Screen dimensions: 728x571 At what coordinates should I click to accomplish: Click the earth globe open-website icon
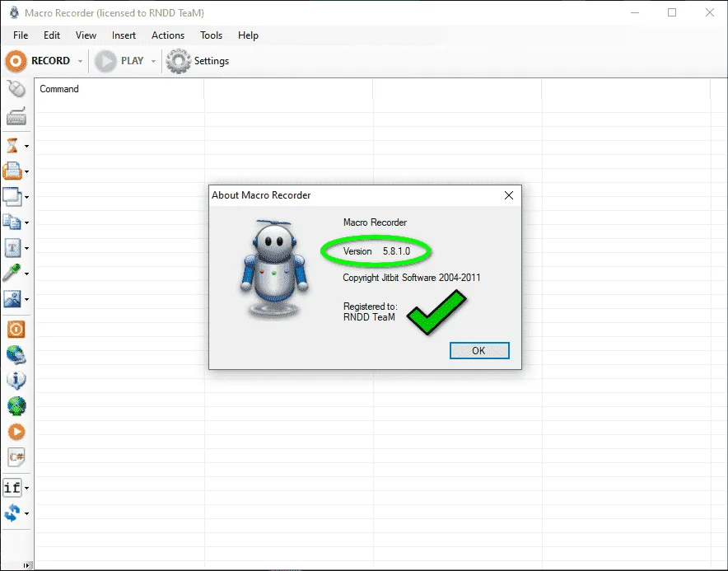16,406
